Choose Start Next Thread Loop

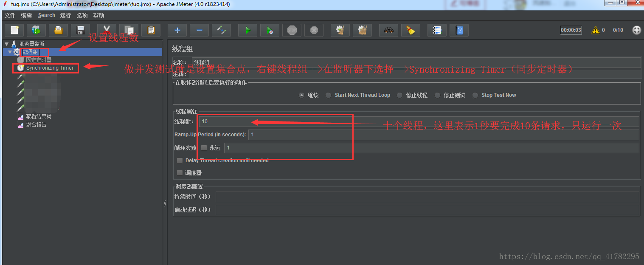point(328,95)
